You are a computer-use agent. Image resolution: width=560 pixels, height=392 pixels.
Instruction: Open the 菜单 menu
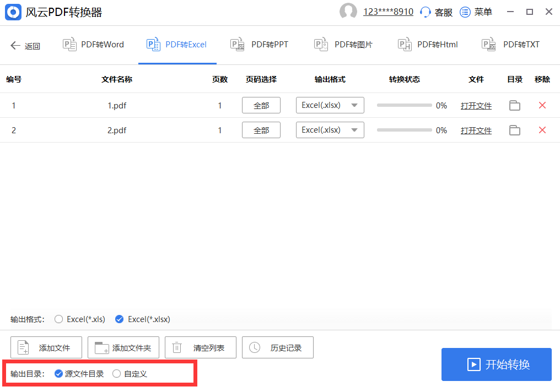tap(476, 12)
